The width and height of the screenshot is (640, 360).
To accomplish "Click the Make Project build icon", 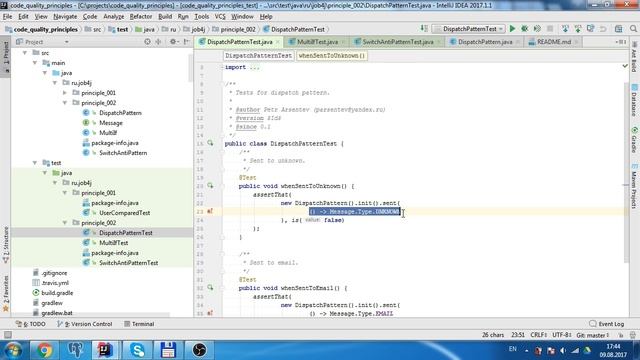I will tap(424, 29).
